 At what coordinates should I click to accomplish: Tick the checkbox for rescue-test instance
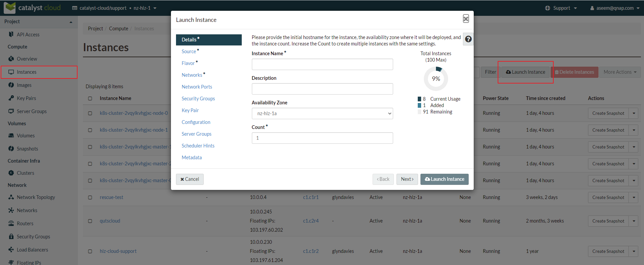(x=90, y=197)
